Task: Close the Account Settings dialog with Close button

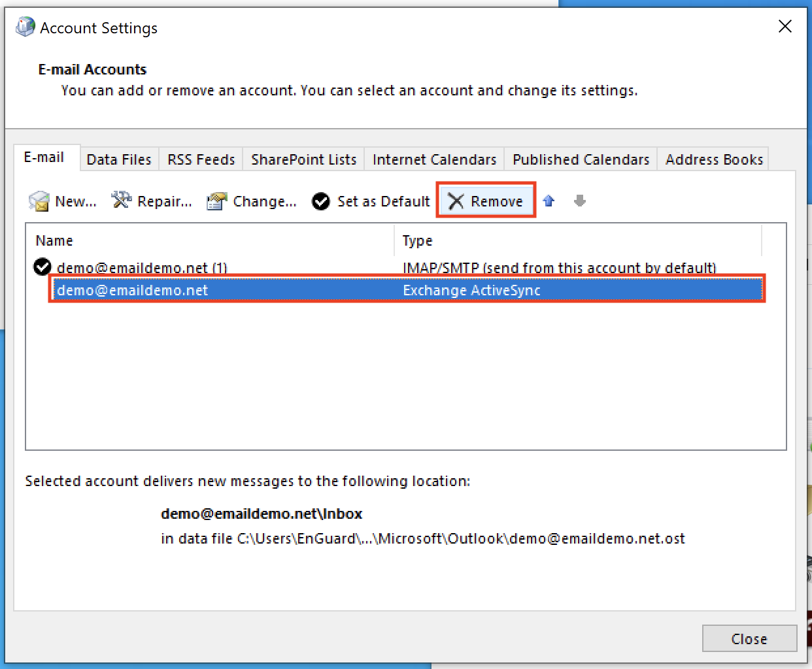Action: point(750,638)
